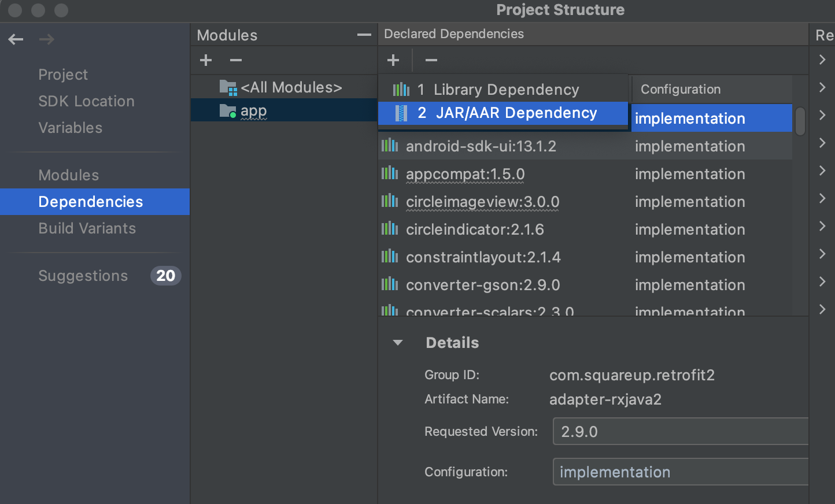Open Build Variants in the sidebar

coord(87,228)
